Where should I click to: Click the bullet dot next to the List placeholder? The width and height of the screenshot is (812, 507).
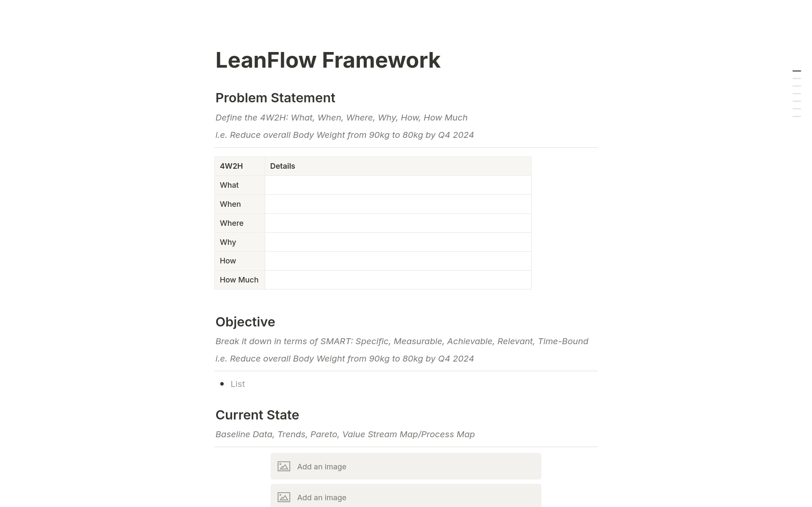(x=222, y=384)
